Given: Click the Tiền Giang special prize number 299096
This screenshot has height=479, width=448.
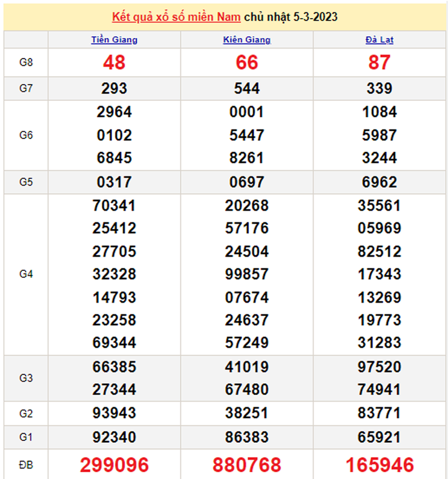Looking at the screenshot, I should click(114, 465).
